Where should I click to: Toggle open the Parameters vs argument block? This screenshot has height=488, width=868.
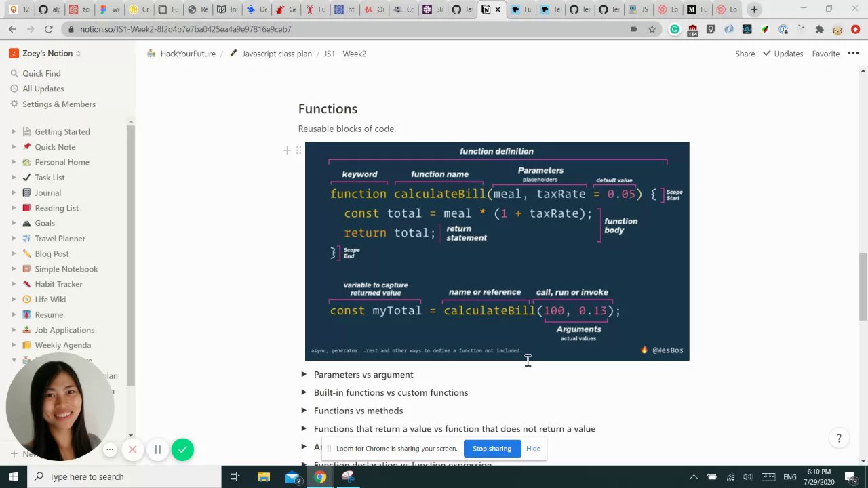point(304,374)
